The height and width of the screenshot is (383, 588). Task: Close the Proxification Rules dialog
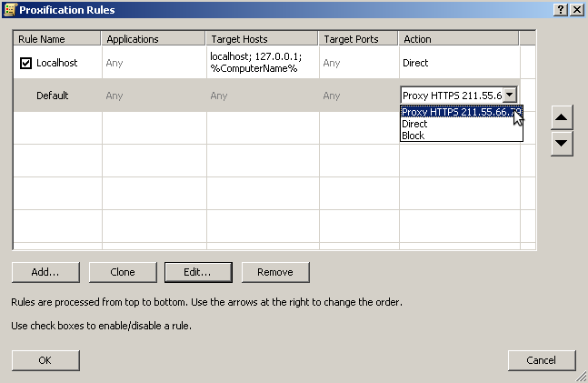(577, 9)
